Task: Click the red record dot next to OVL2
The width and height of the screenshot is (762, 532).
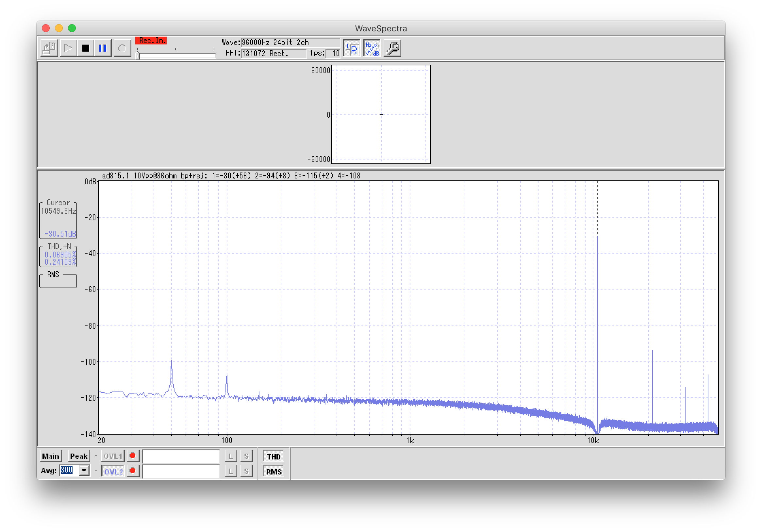Action: pyautogui.click(x=133, y=471)
